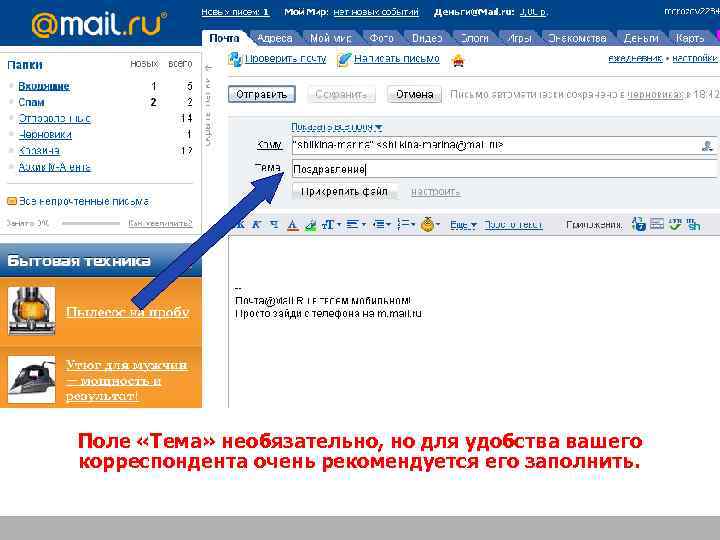The width and height of the screenshot is (720, 540).
Task: Expand Показать все поля
Action: (336, 127)
